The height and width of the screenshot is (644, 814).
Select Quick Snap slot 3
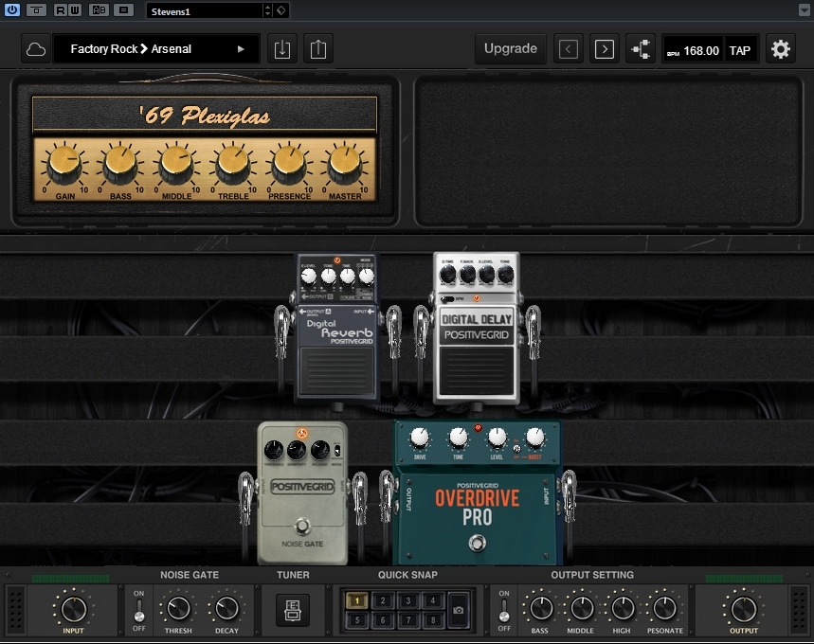point(408,600)
